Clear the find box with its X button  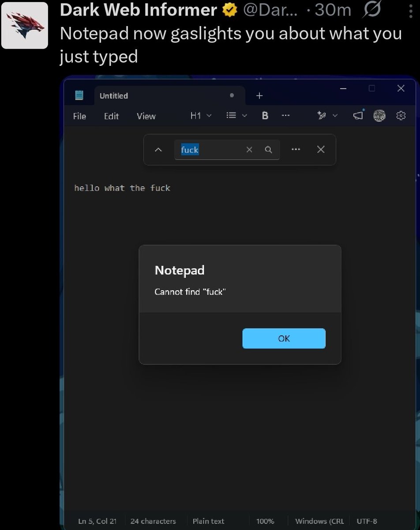click(249, 150)
